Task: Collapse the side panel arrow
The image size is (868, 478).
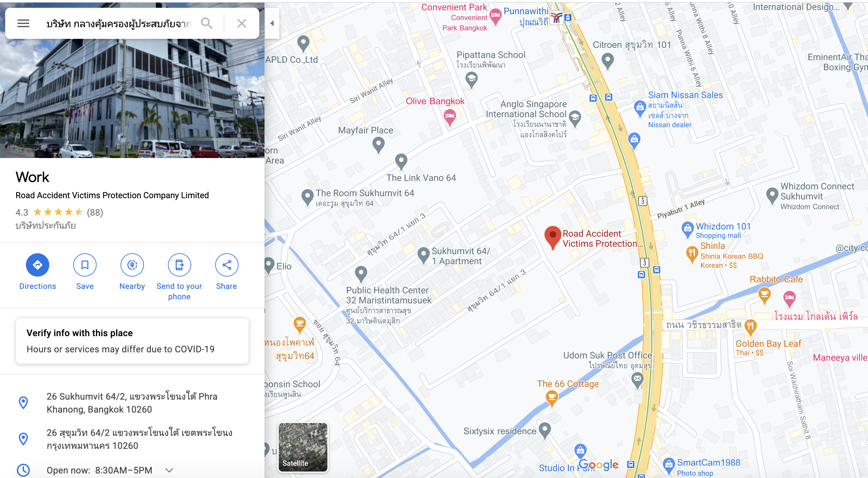Action: tap(272, 23)
